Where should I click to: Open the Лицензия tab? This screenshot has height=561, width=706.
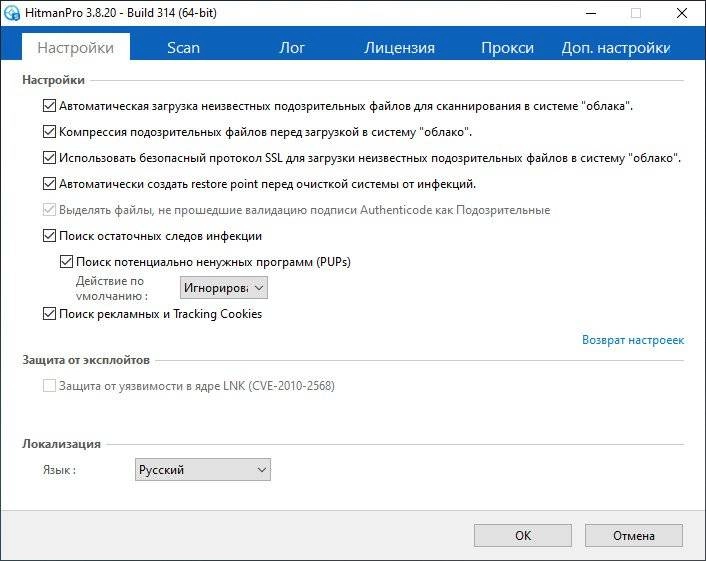pos(399,48)
